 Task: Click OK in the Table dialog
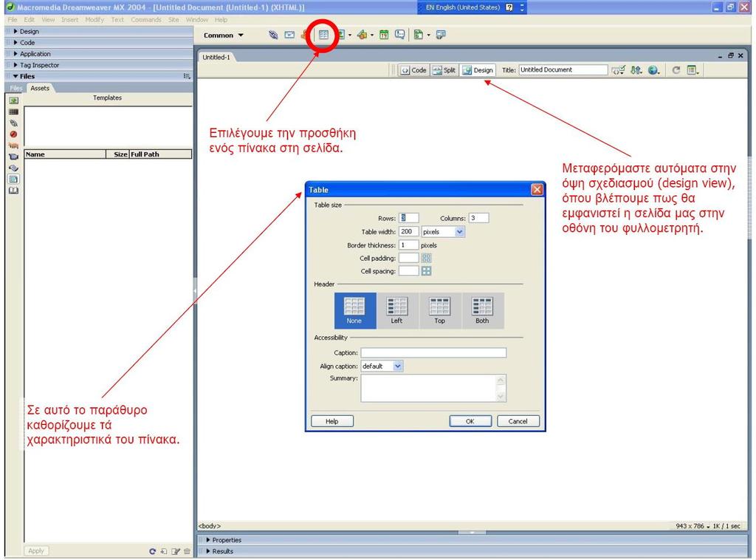coord(470,421)
